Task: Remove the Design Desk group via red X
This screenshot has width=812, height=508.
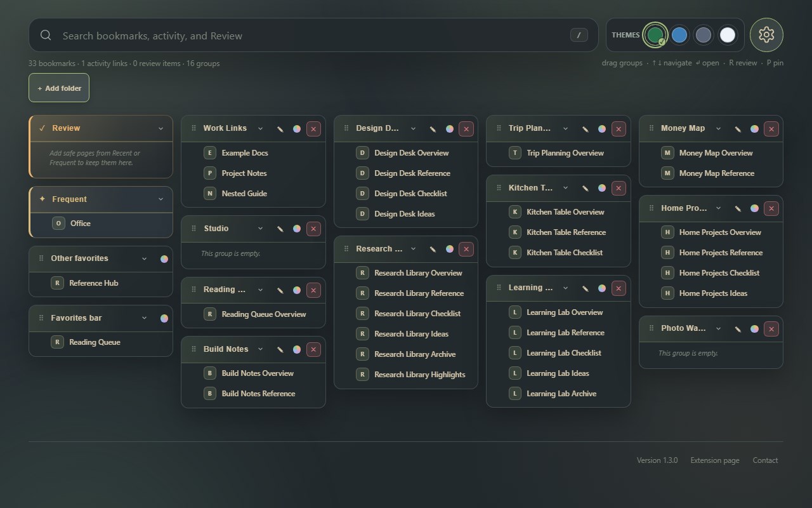Action: pyautogui.click(x=466, y=129)
